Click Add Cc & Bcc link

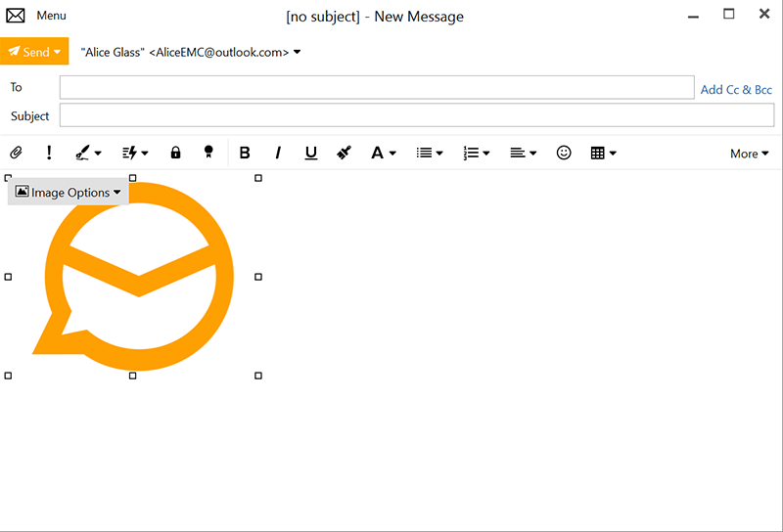coord(736,90)
